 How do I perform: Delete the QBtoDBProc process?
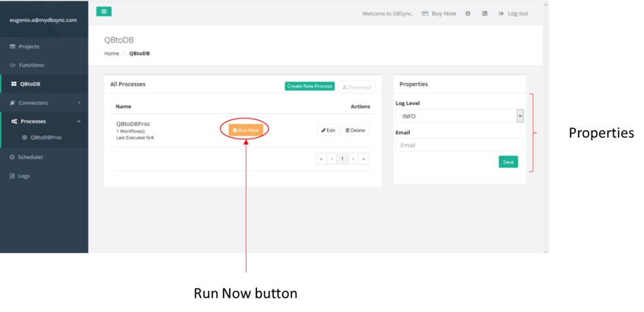[355, 130]
